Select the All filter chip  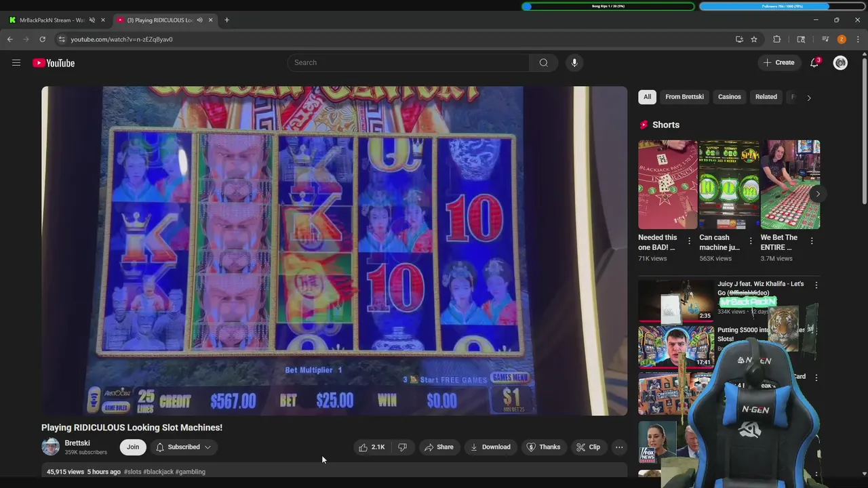tap(647, 97)
